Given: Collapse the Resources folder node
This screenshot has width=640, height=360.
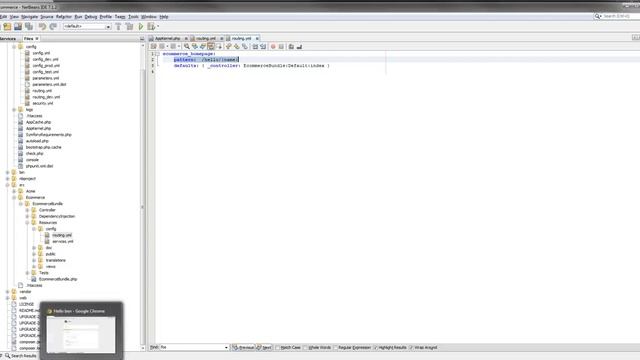Looking at the screenshot, I should point(27,223).
